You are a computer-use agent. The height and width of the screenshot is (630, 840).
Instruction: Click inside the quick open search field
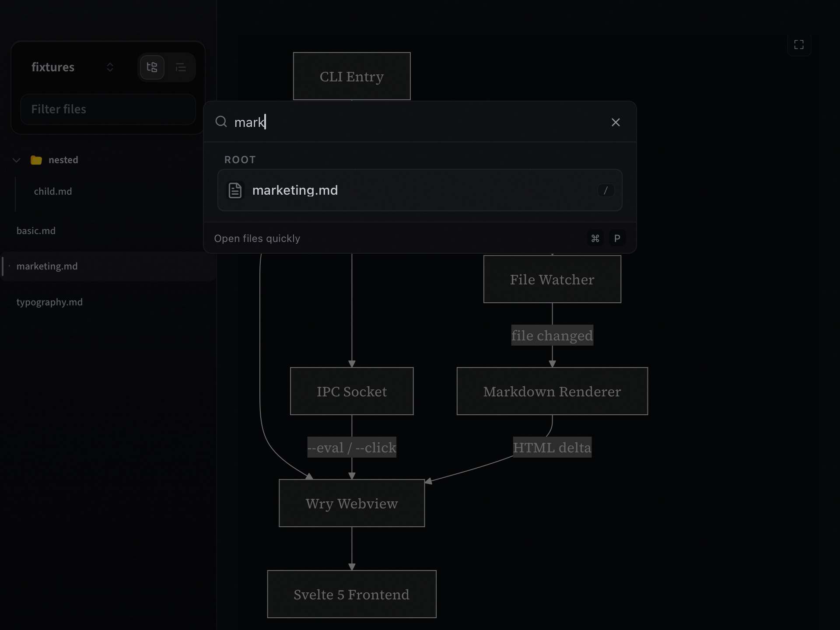point(394,122)
